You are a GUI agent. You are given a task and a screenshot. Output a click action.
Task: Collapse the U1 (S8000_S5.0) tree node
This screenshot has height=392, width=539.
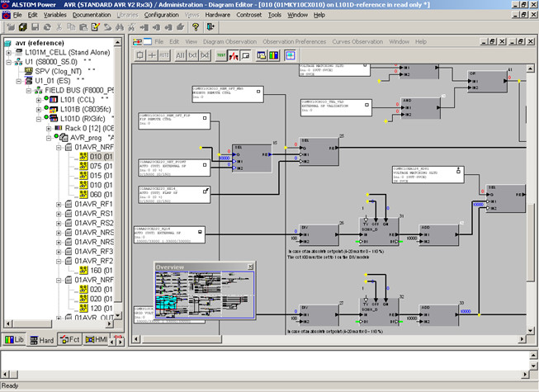[8, 63]
